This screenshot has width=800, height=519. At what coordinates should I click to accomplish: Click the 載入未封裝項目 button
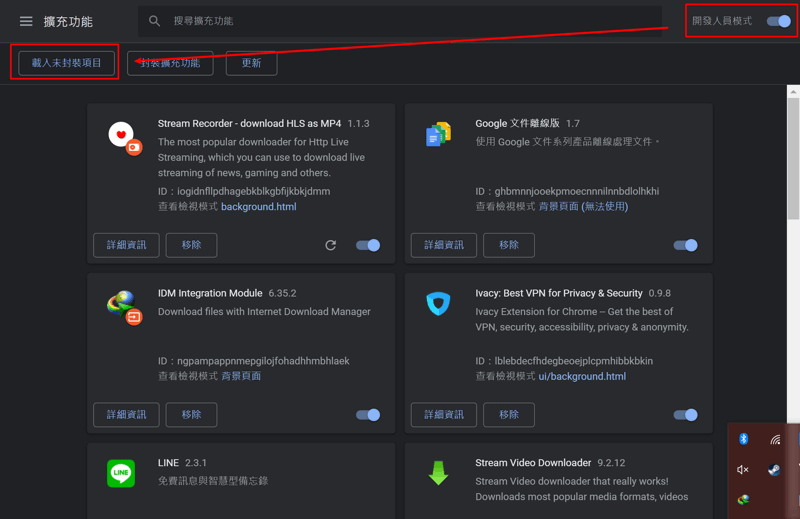coord(66,63)
